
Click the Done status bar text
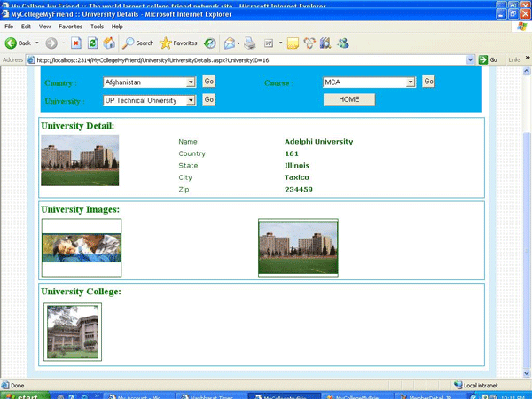[x=17, y=385]
